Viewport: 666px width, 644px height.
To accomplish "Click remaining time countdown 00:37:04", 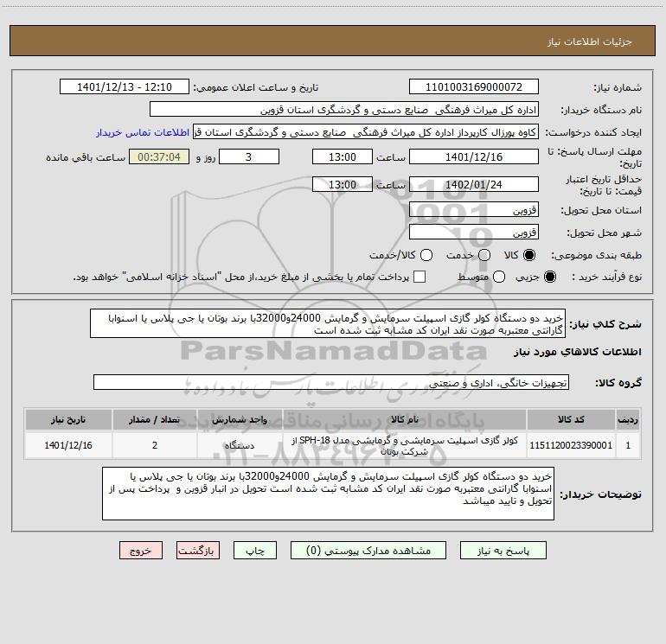I will (159, 156).
